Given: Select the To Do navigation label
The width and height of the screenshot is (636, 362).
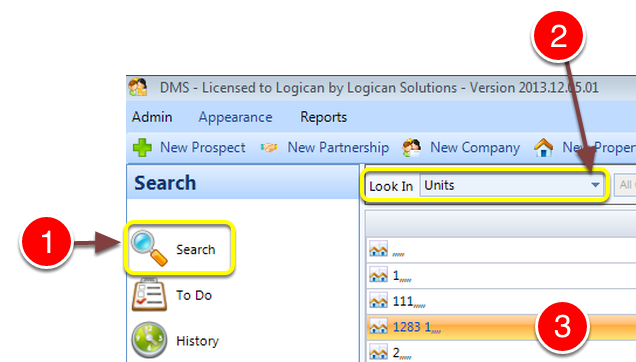Looking at the screenshot, I should click(x=194, y=295).
